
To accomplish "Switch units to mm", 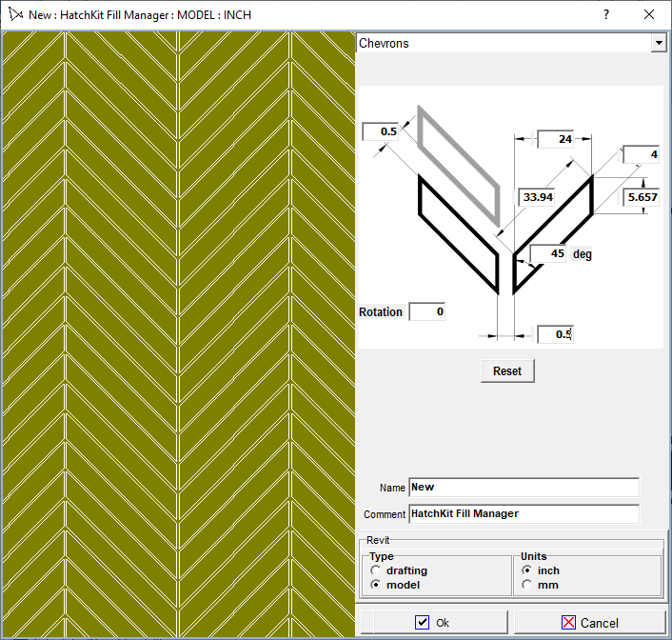I will click(x=527, y=585).
